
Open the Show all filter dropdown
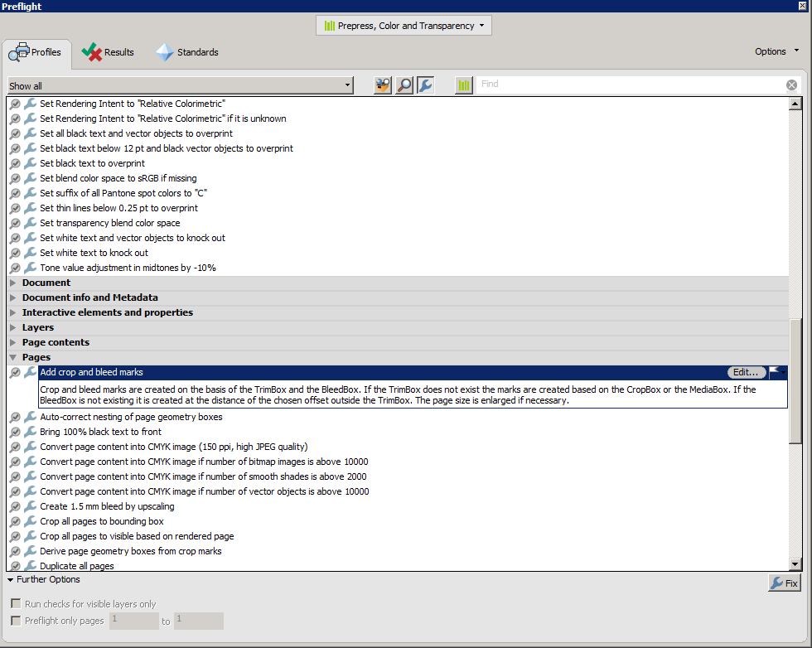pyautogui.click(x=181, y=85)
